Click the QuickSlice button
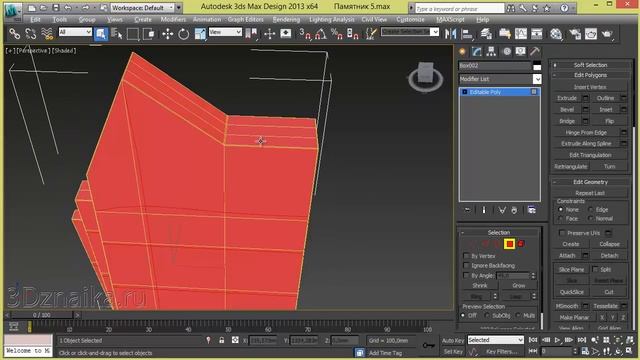Image resolution: width=640 pixels, height=360 pixels. coord(571,292)
